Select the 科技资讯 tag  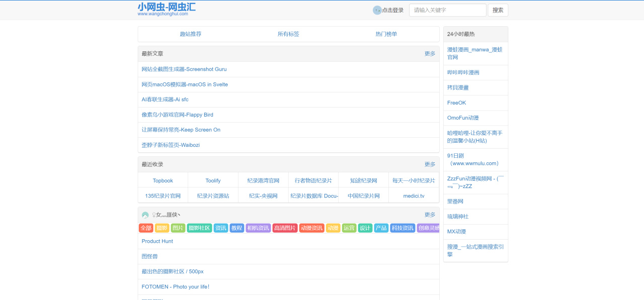pyautogui.click(x=403, y=228)
